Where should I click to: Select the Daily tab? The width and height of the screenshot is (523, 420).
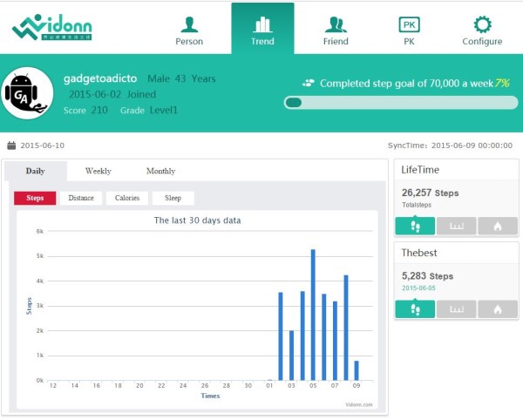[36, 171]
